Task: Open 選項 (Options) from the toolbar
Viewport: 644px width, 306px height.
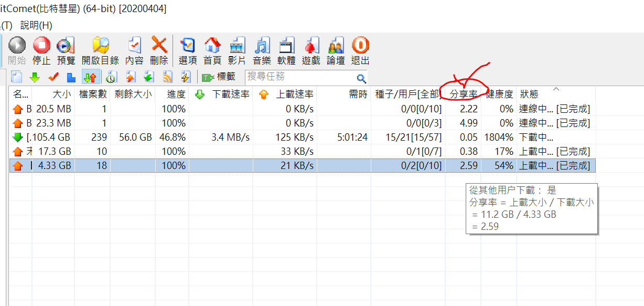Action: [187, 51]
